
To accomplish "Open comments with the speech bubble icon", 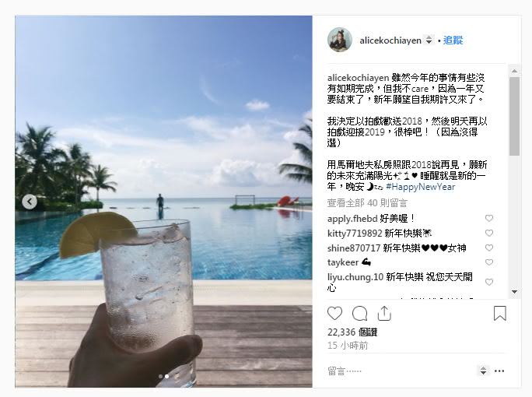I will pyautogui.click(x=359, y=314).
